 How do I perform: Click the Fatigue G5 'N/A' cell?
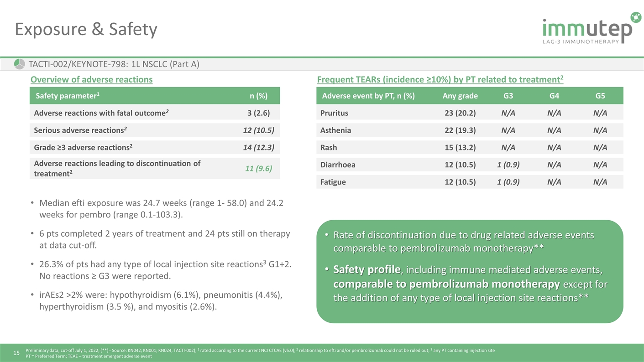pyautogui.click(x=600, y=182)
